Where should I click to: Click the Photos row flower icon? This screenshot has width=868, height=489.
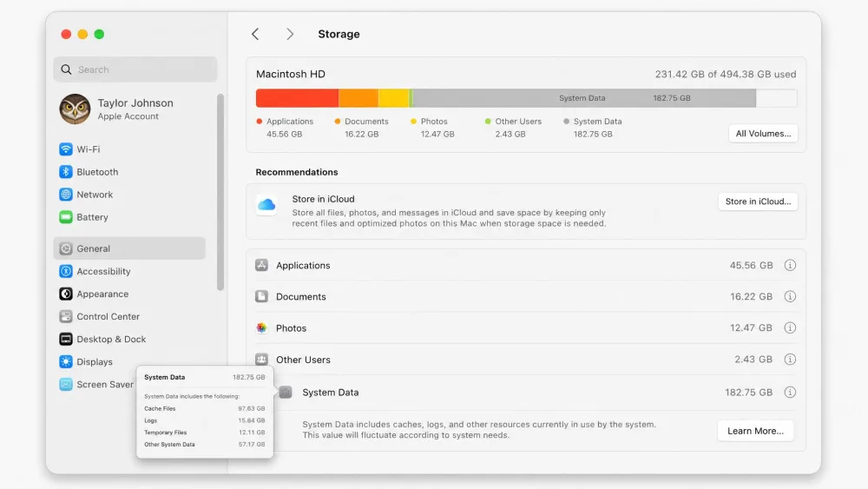(x=261, y=327)
